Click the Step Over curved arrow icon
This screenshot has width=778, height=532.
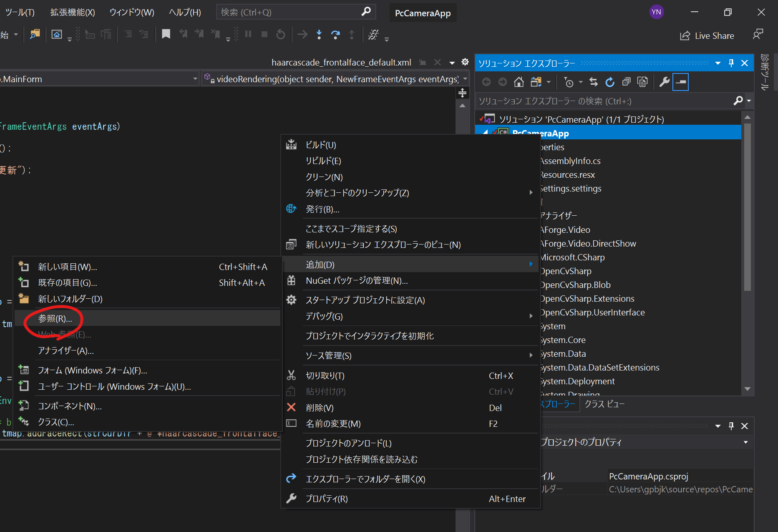click(335, 34)
